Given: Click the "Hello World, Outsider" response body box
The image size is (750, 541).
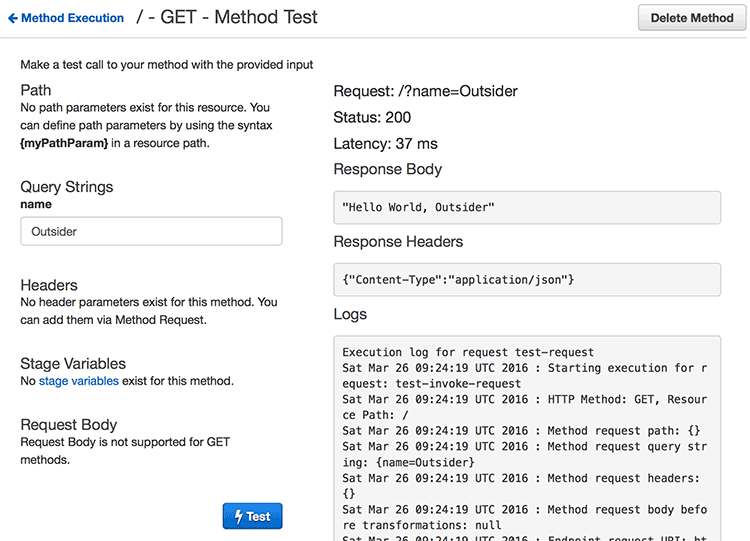Looking at the screenshot, I should click(x=527, y=208).
